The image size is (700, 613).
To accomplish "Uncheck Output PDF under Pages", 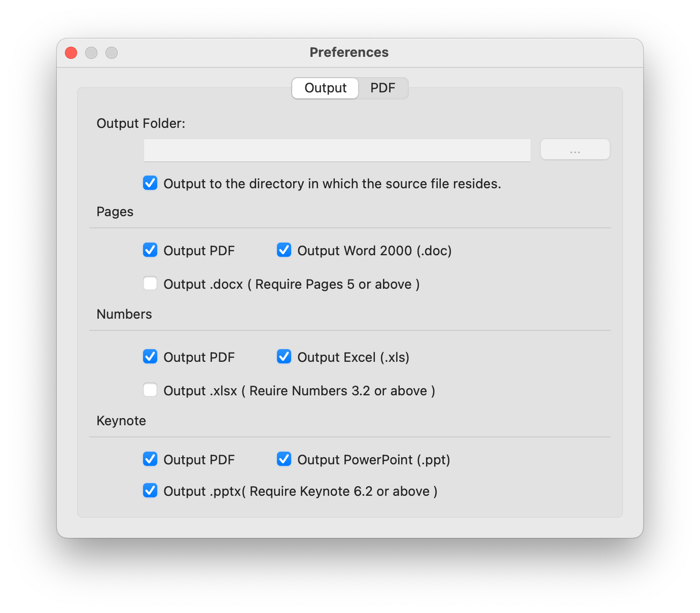I will click(x=150, y=250).
